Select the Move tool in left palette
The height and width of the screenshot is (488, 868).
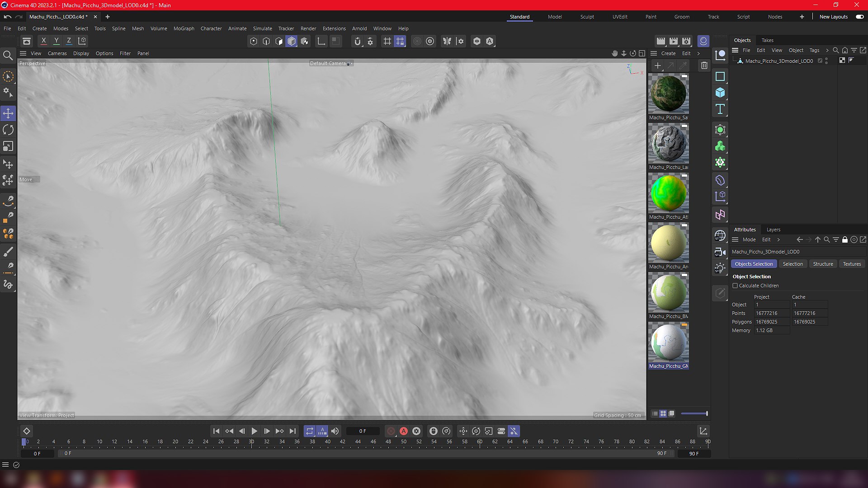tap(8, 113)
